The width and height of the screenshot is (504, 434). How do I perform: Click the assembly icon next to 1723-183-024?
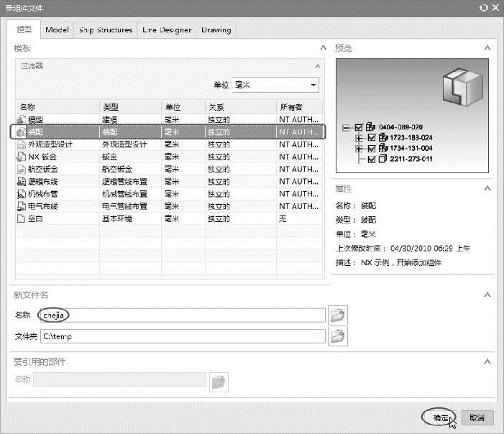383,137
